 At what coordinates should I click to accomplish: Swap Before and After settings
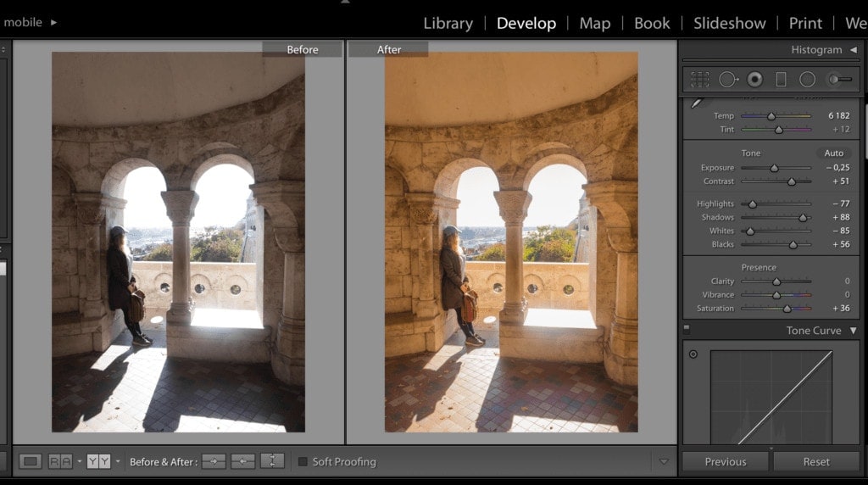272,462
